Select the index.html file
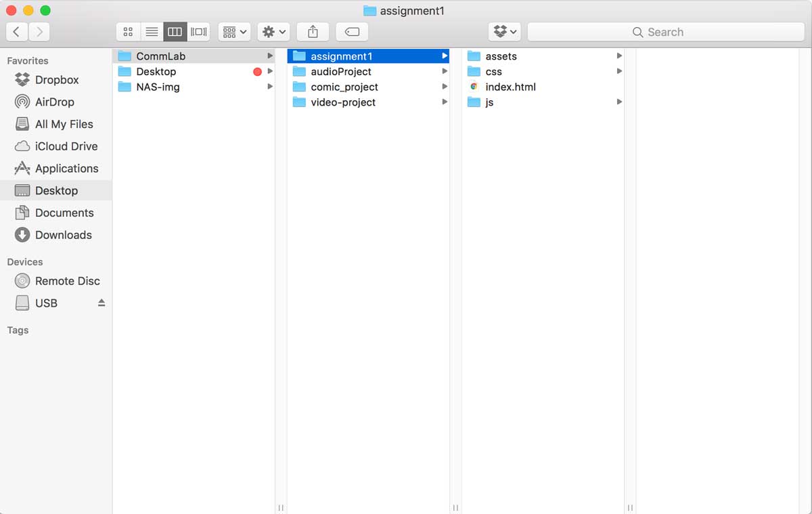 (543, 87)
